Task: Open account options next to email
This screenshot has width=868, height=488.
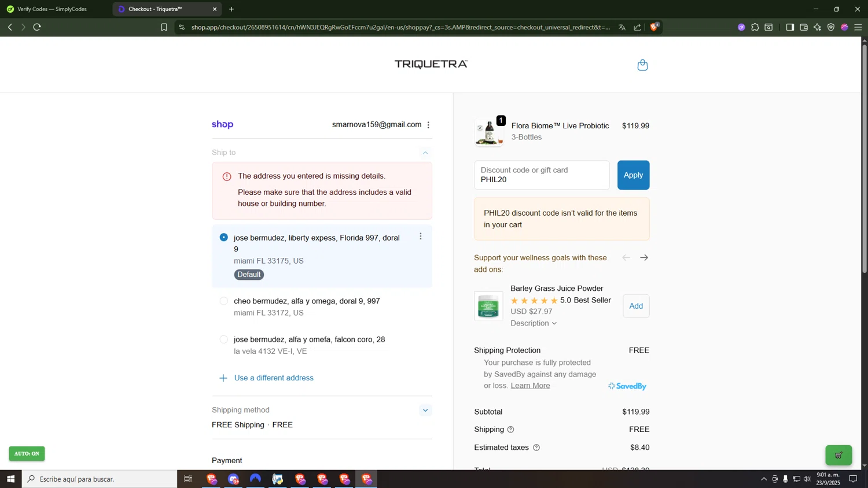Action: (428, 125)
